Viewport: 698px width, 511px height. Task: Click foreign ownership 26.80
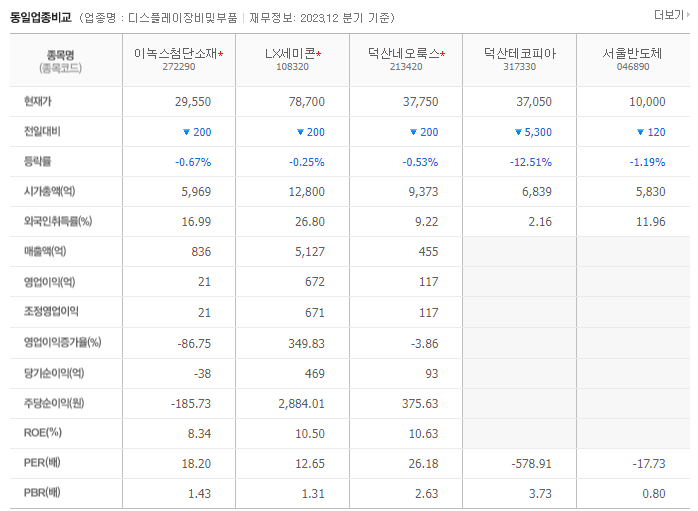(x=310, y=222)
